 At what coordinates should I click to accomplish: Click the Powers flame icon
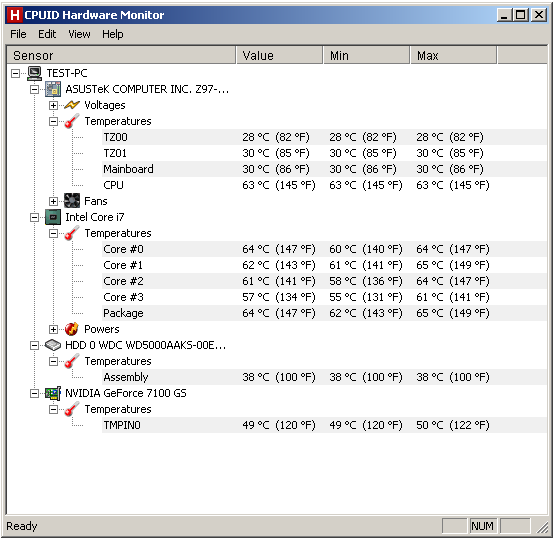[x=72, y=329]
